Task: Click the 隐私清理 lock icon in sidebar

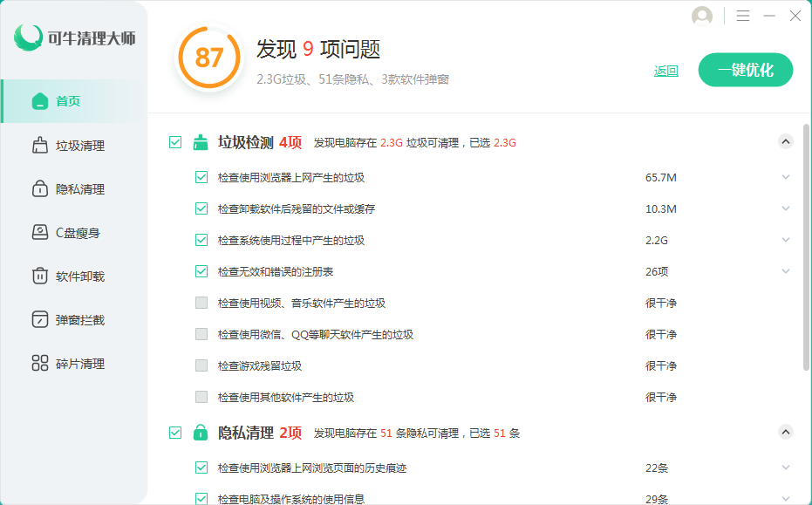Action: (x=39, y=189)
